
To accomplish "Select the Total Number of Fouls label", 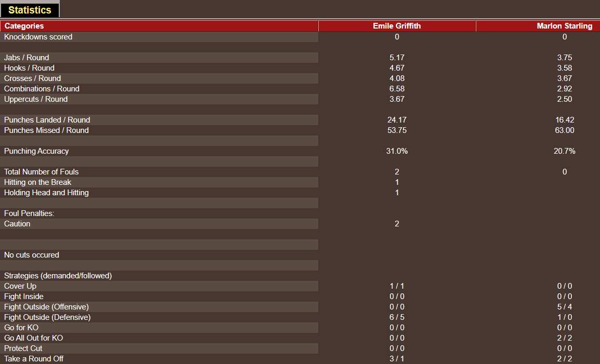I will pyautogui.click(x=41, y=172).
